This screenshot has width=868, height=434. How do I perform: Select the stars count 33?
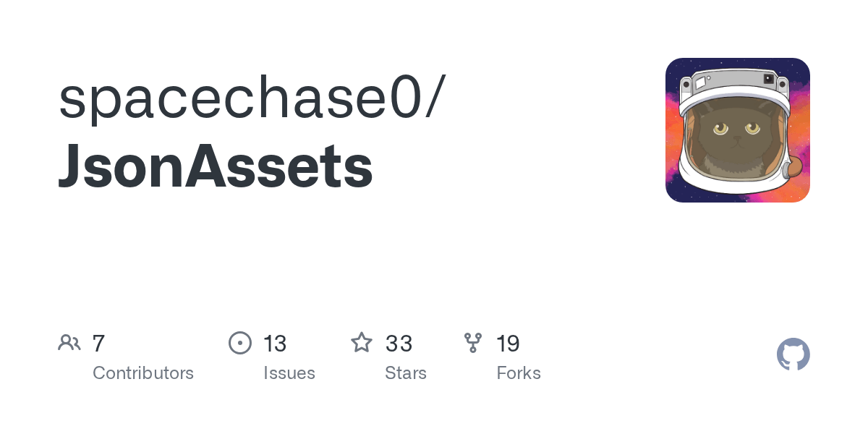point(399,344)
